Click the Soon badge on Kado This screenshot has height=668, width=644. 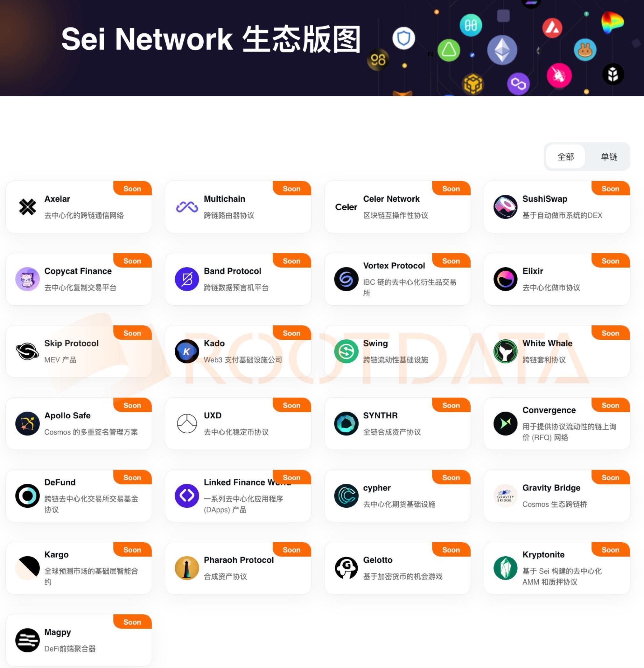tap(291, 333)
